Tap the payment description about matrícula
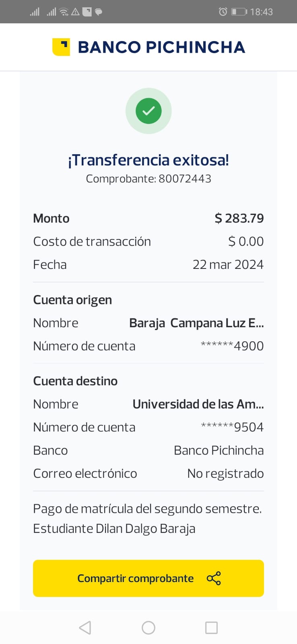Image resolution: width=297 pixels, height=644 pixels. (x=147, y=518)
